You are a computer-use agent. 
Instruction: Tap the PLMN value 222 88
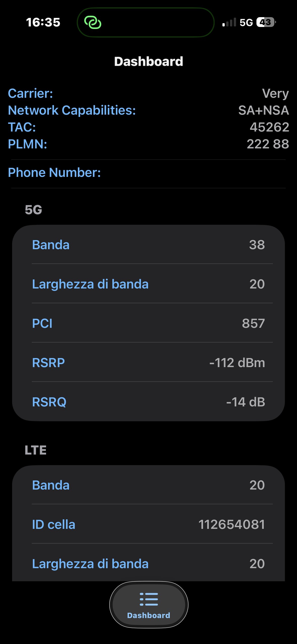[268, 144]
